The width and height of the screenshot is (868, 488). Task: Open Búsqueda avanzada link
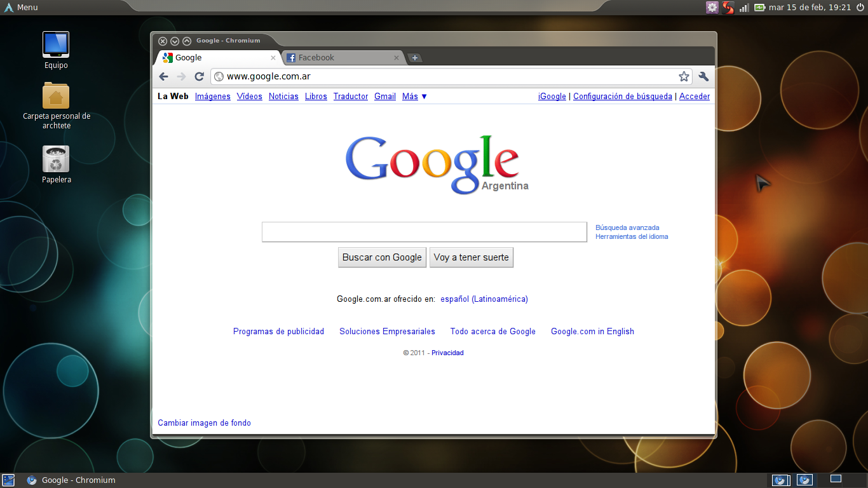pos(627,227)
